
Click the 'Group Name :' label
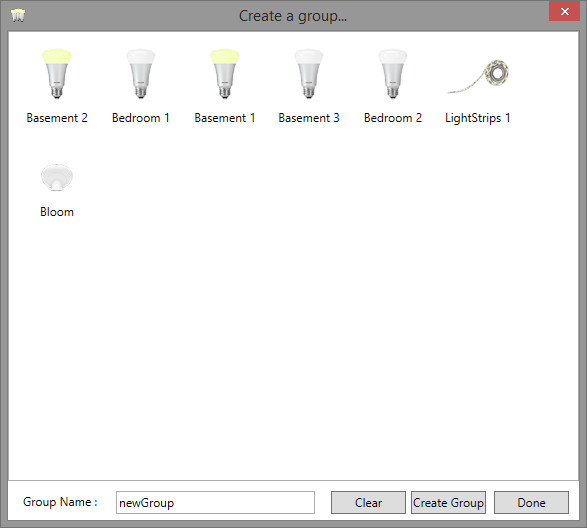pyautogui.click(x=60, y=502)
